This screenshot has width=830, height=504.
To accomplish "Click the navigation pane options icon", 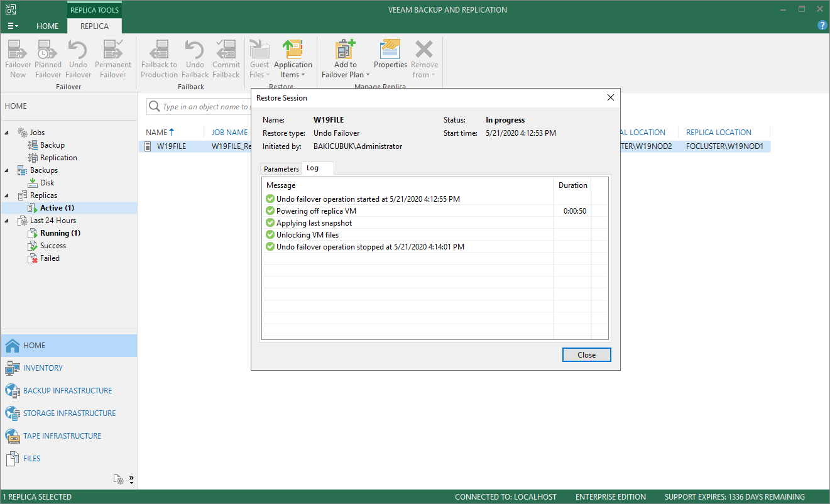I will (119, 479).
